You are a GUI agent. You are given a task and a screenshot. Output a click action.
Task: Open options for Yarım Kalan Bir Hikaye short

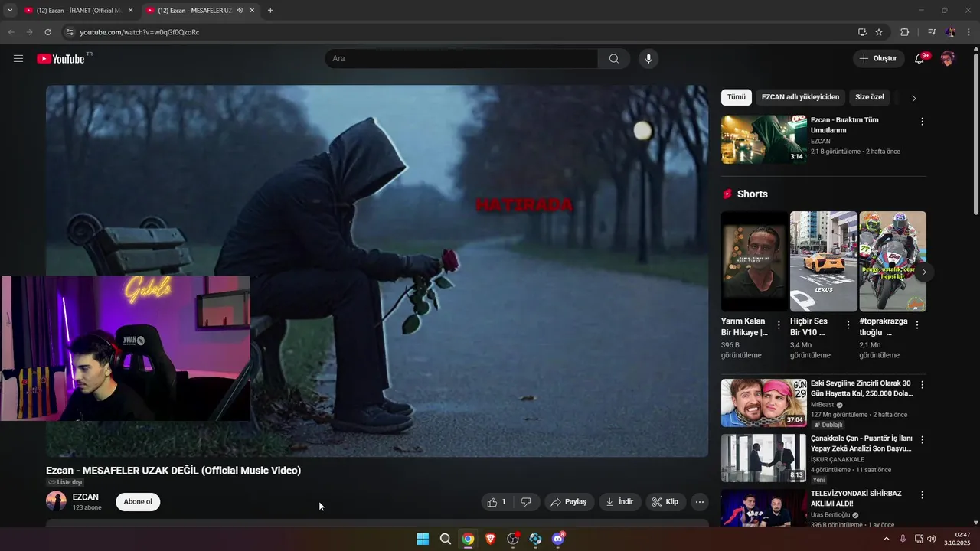(779, 325)
